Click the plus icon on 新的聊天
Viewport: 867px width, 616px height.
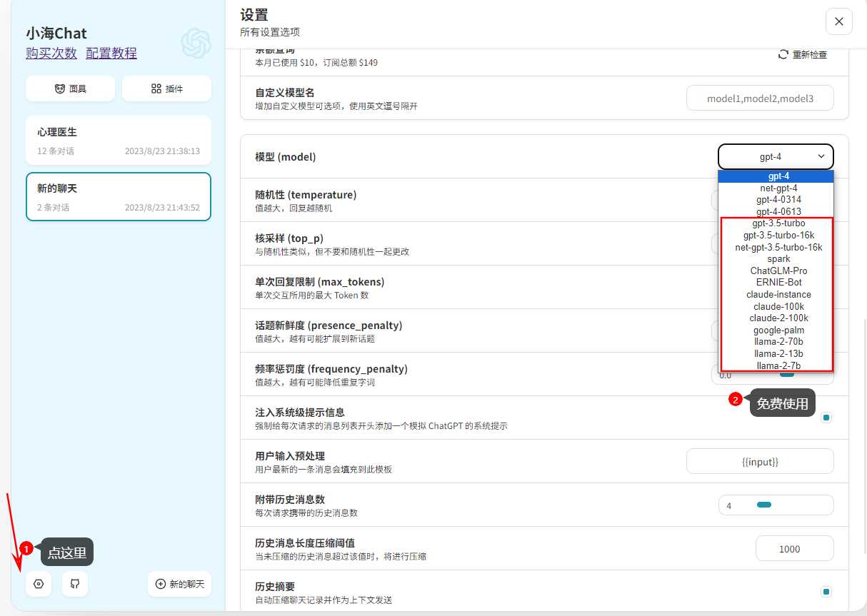pos(160,584)
